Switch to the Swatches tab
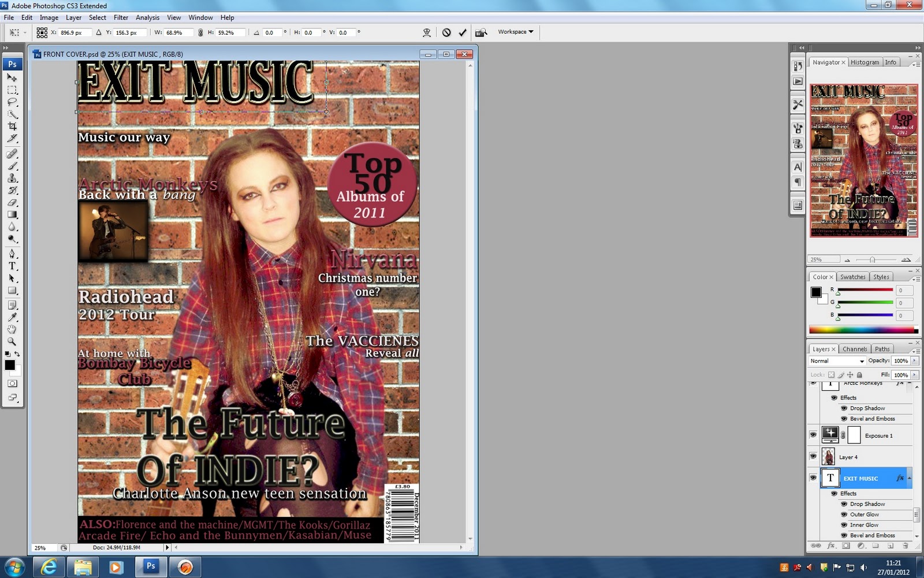Image resolution: width=924 pixels, height=578 pixels. (852, 277)
